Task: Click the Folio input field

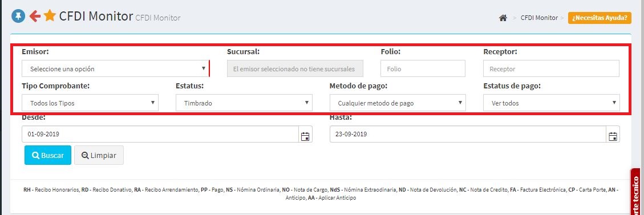Action: click(x=423, y=68)
